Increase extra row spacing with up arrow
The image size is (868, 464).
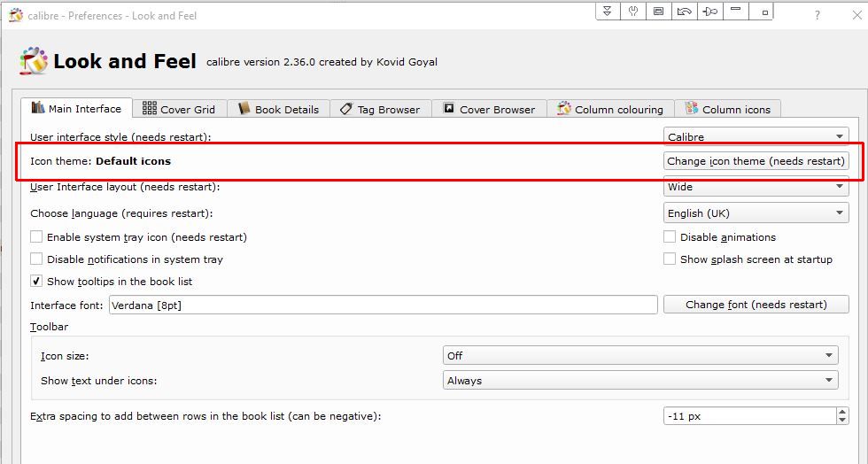click(841, 412)
